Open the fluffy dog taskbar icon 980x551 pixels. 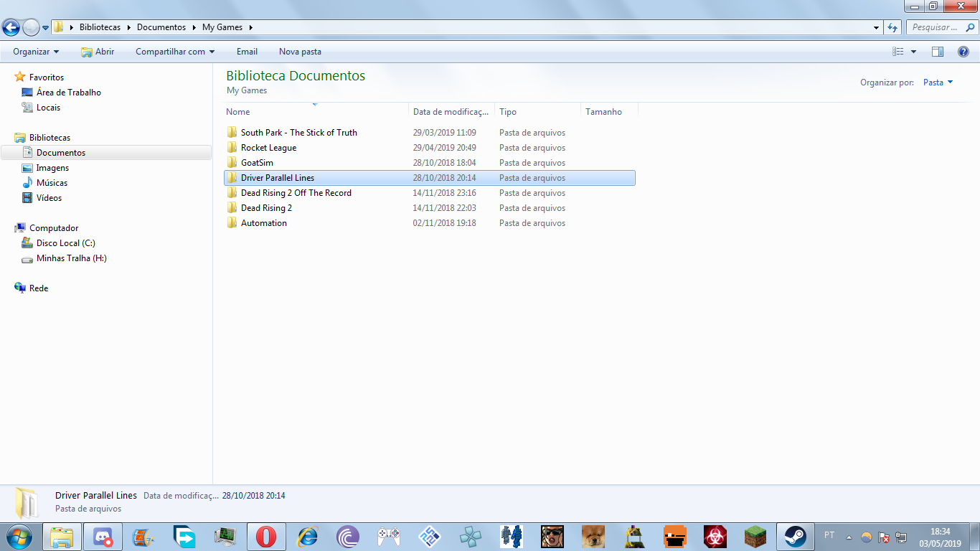pos(593,537)
